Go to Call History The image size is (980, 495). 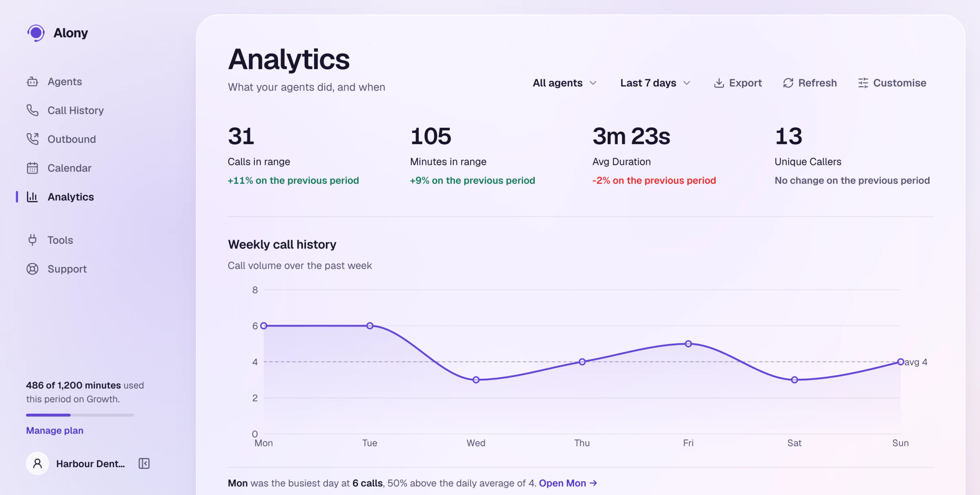click(65, 110)
